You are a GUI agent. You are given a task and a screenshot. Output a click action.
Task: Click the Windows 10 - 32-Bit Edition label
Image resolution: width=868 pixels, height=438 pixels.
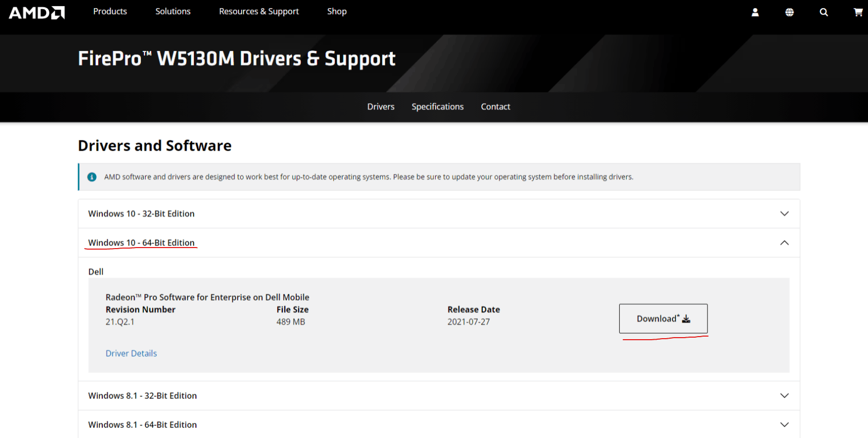141,214
